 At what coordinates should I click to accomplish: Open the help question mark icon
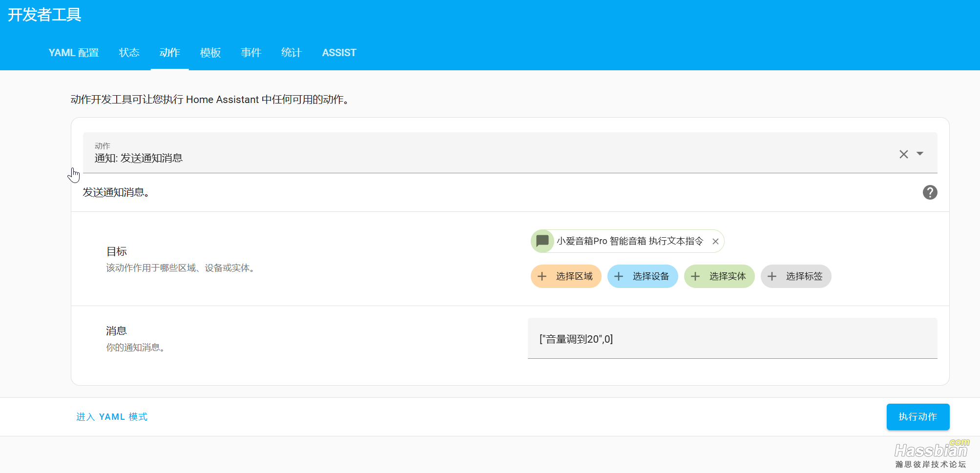pyautogui.click(x=930, y=192)
